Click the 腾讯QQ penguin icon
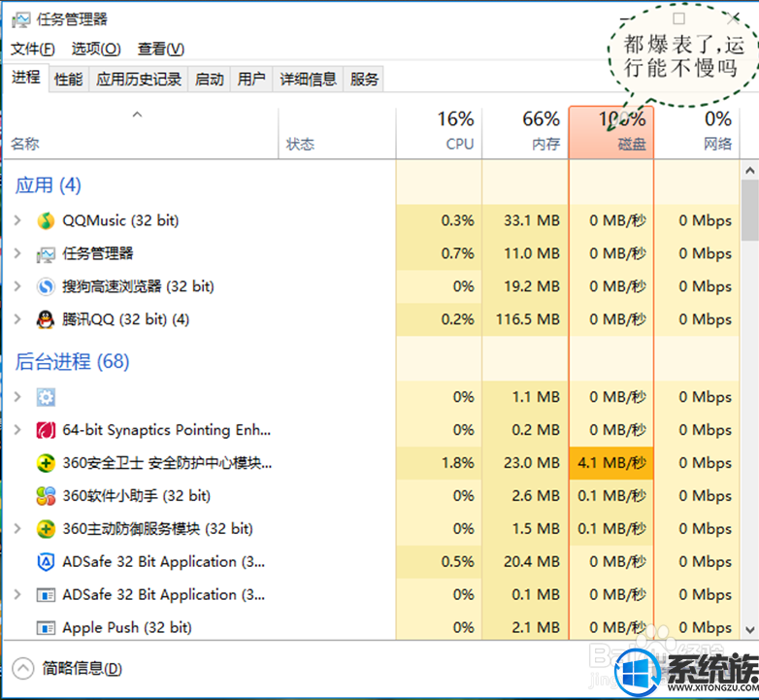Image resolution: width=759 pixels, height=700 pixels. click(x=46, y=319)
